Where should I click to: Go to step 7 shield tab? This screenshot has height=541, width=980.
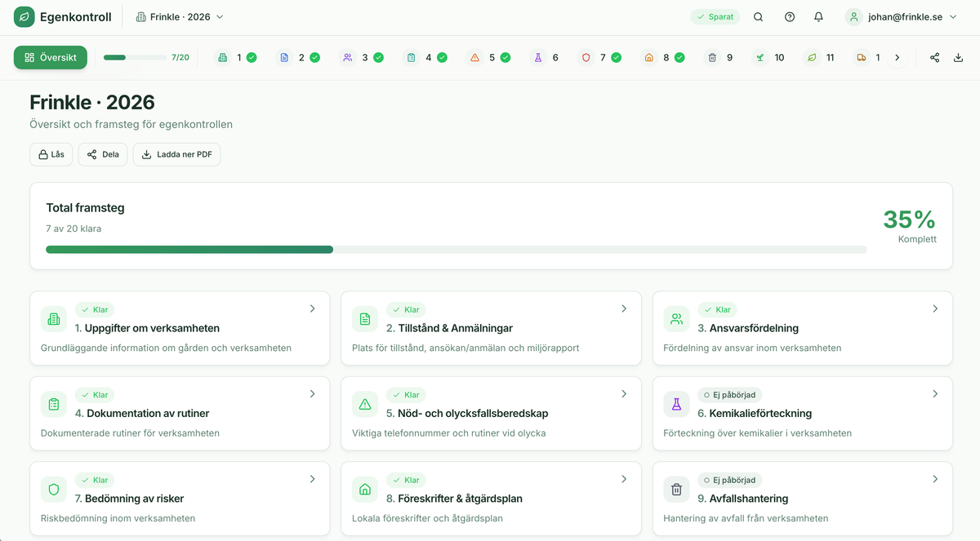600,58
